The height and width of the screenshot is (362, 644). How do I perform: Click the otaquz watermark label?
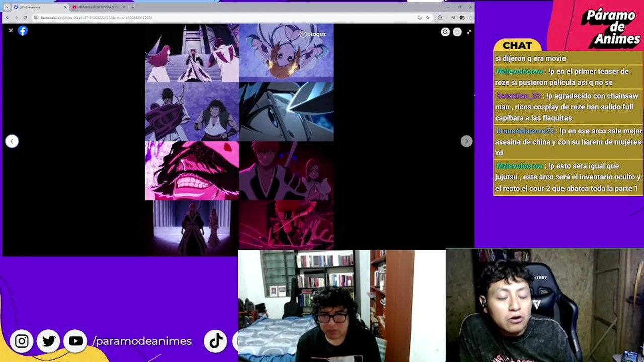point(312,34)
